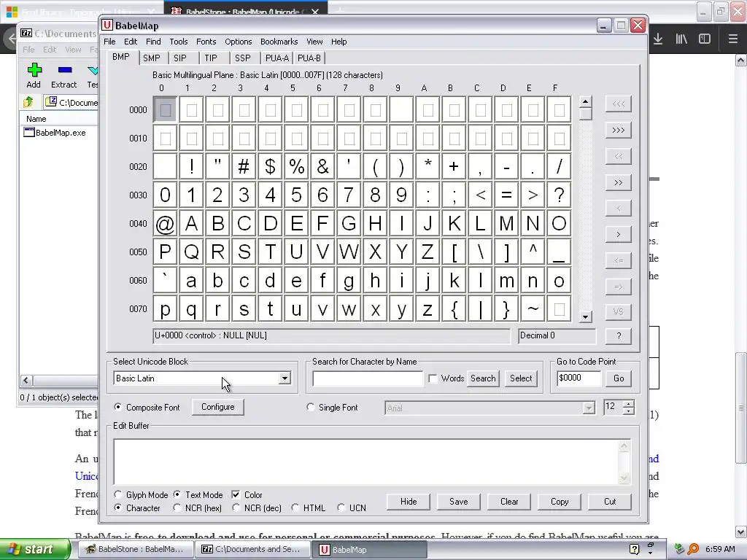Screen dimensions: 747x560
Task: Select Text Mode radio button
Action: pyautogui.click(x=177, y=495)
